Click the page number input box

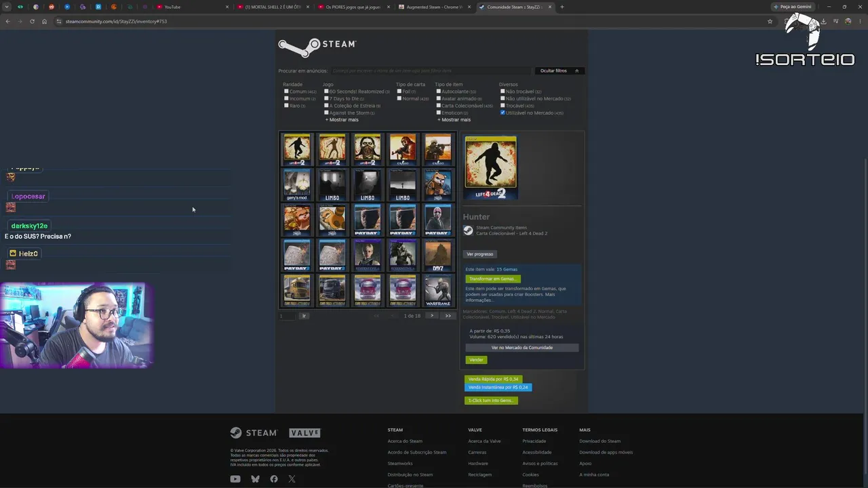(288, 316)
